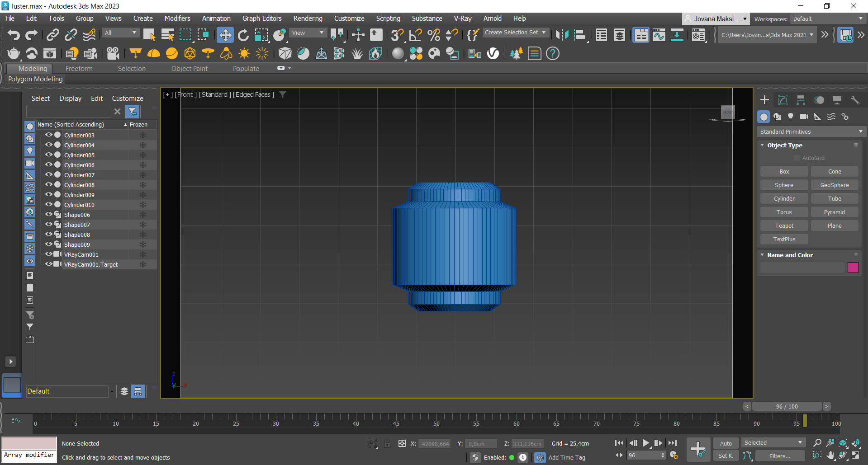This screenshot has height=465, width=868.
Task: Click the Select by Name icon
Action: 168,35
